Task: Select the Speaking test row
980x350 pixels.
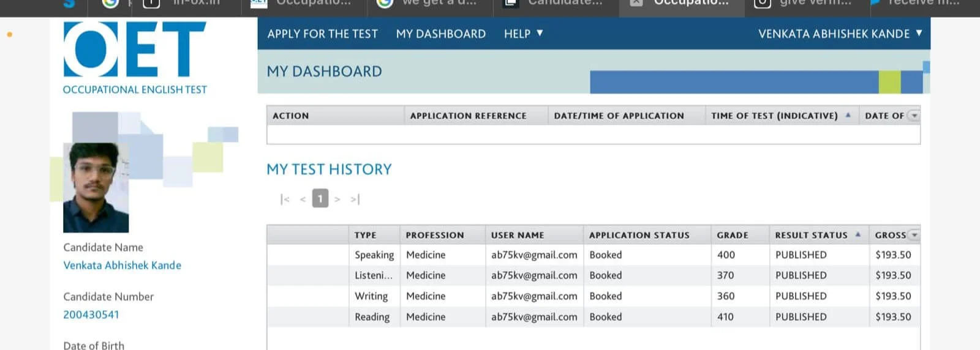Action: click(x=374, y=255)
